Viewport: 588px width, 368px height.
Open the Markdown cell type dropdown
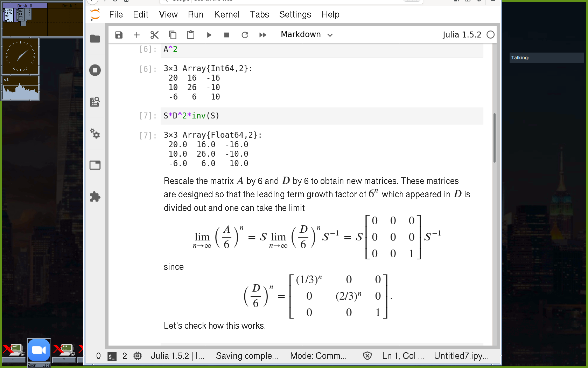(306, 35)
